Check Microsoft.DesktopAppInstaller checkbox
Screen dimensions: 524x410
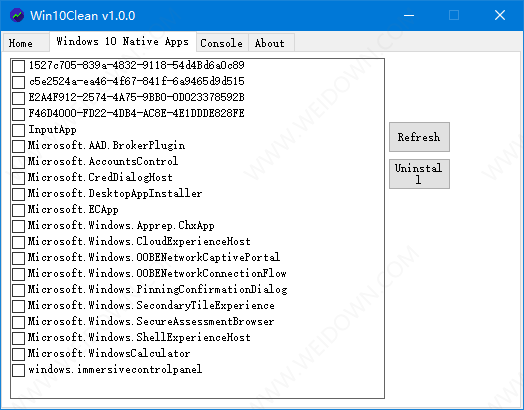click(x=18, y=194)
